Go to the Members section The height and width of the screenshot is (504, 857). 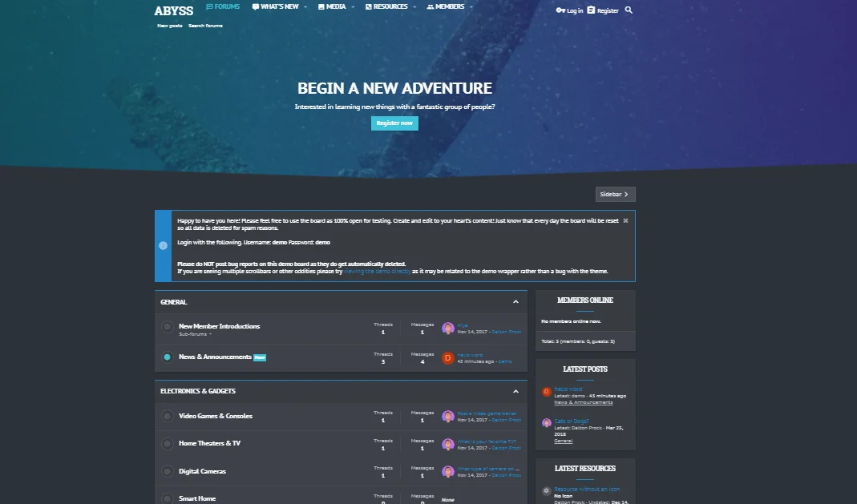445,6
